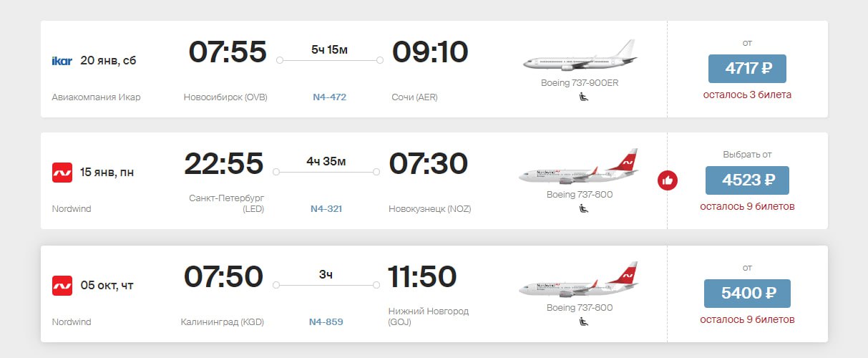The width and height of the screenshot is (868, 358).
Task: Click the Ikar airline logo
Action: 62,61
